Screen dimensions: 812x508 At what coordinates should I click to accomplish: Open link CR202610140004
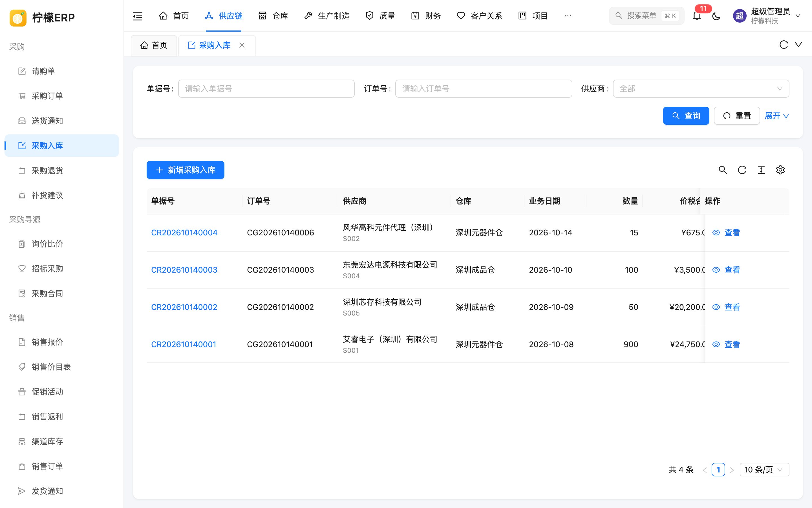click(184, 233)
